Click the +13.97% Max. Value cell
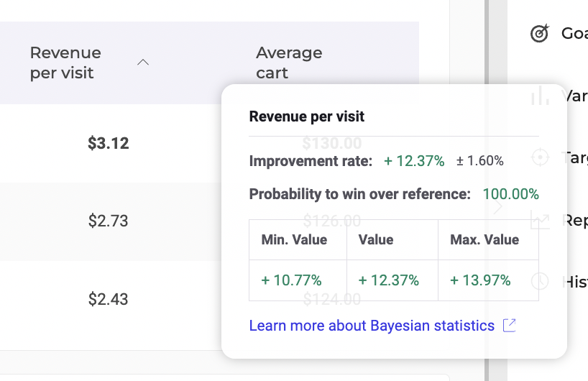This screenshot has width=588, height=381. click(x=480, y=280)
